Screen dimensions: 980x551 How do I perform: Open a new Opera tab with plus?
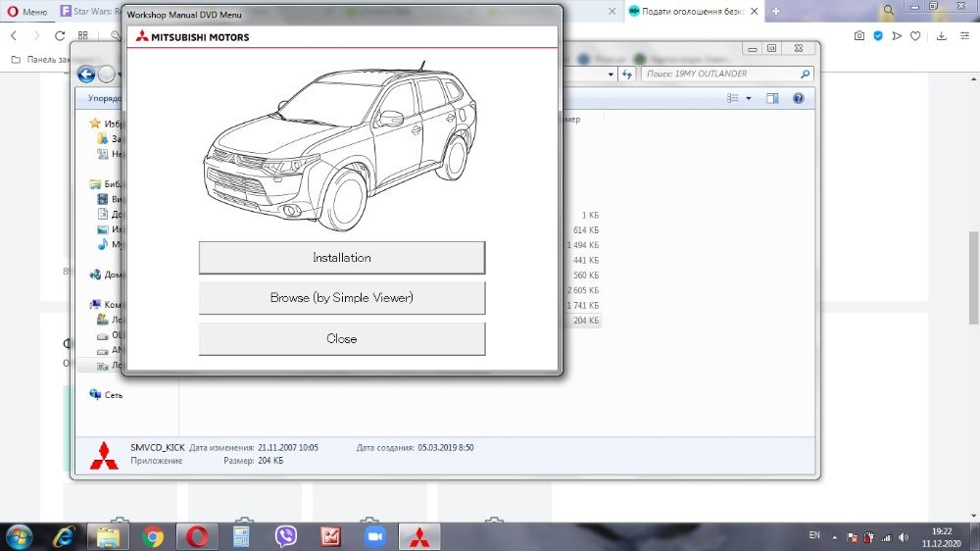(x=776, y=11)
